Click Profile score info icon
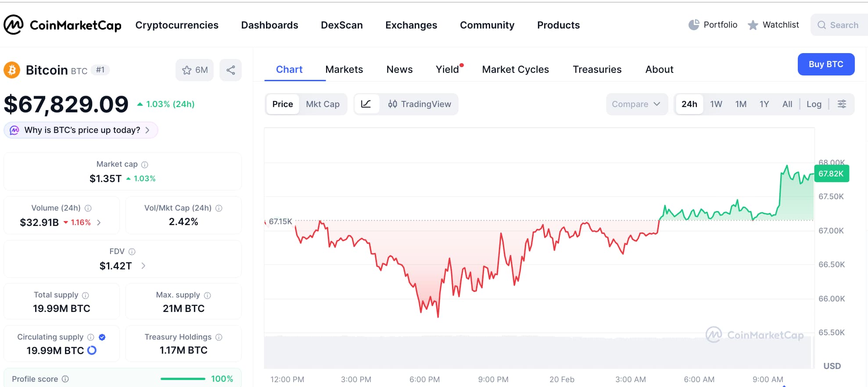Image resolution: width=868 pixels, height=387 pixels. click(65, 379)
